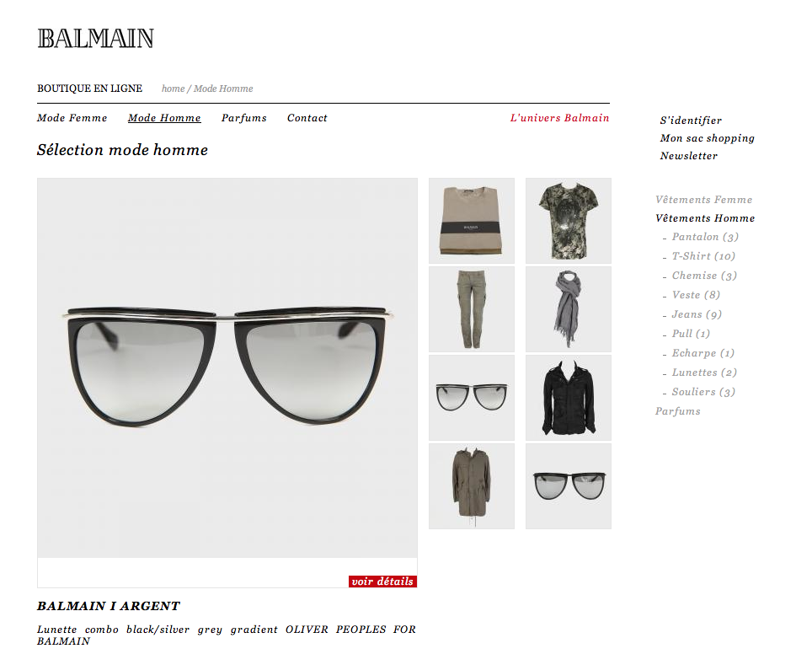Open the beige folded t-shirt thumbnail
This screenshot has height=670, width=812.
[x=472, y=221]
